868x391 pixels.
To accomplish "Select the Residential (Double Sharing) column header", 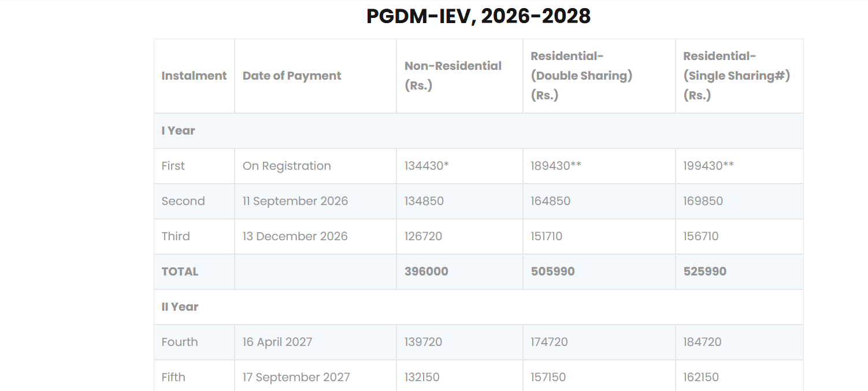I will click(x=581, y=76).
